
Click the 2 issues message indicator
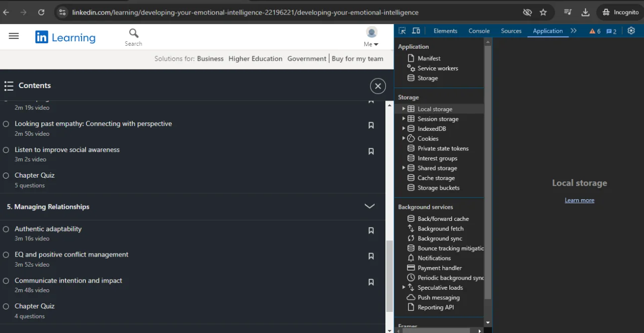tap(611, 31)
